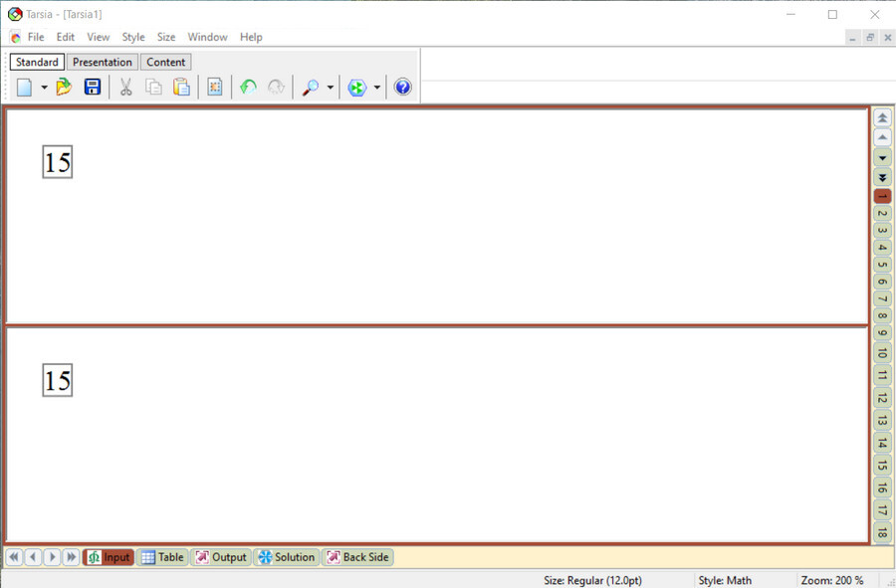Click the hexagon puzzle type icon
This screenshot has width=896, height=588.
pyautogui.click(x=357, y=88)
